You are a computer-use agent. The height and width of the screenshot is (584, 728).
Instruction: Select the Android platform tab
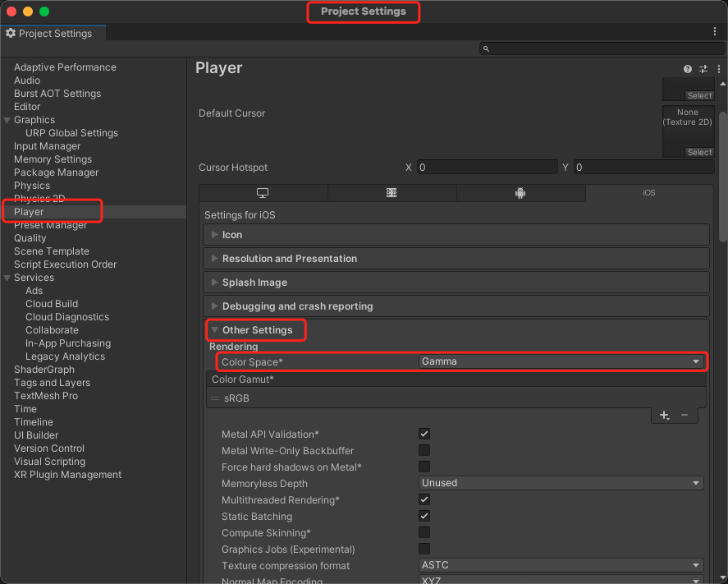520,193
